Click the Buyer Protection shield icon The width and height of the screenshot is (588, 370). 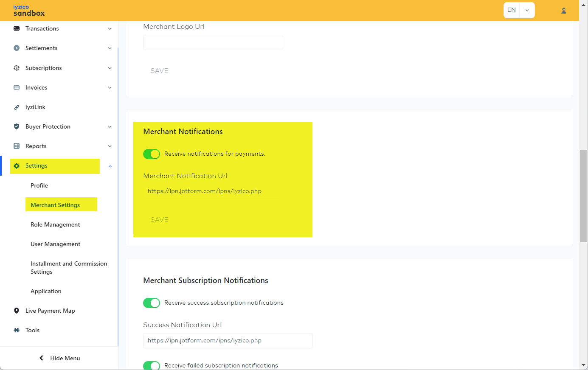(x=17, y=126)
